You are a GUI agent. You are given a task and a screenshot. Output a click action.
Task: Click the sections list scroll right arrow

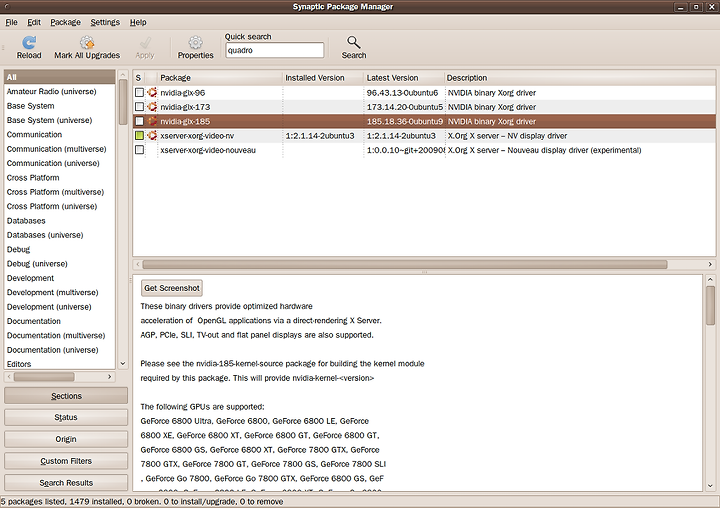click(109, 377)
